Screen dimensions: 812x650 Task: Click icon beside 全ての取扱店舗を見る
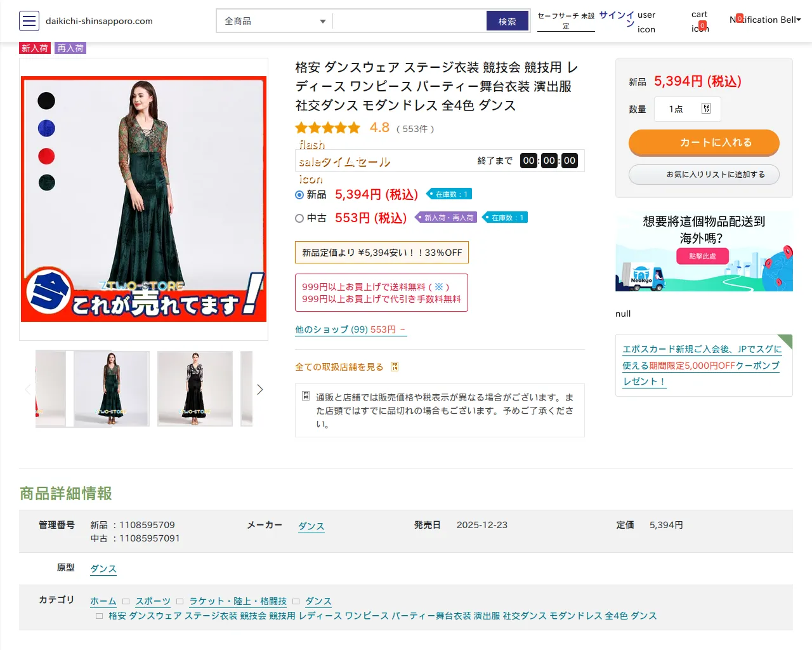point(395,367)
